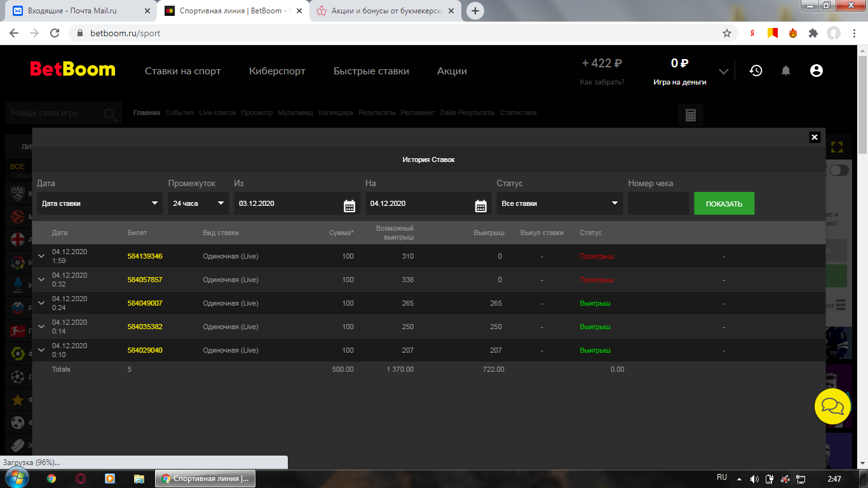Bookmark this page with the star icon
The height and width of the screenshot is (488, 868).
coord(727,33)
